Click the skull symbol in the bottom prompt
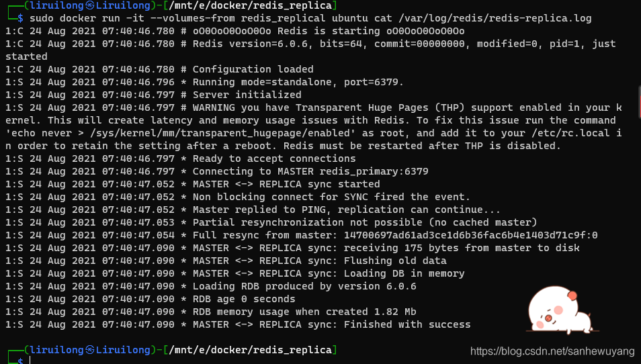Image resolution: width=641 pixels, height=364 pixels. [x=89, y=350]
